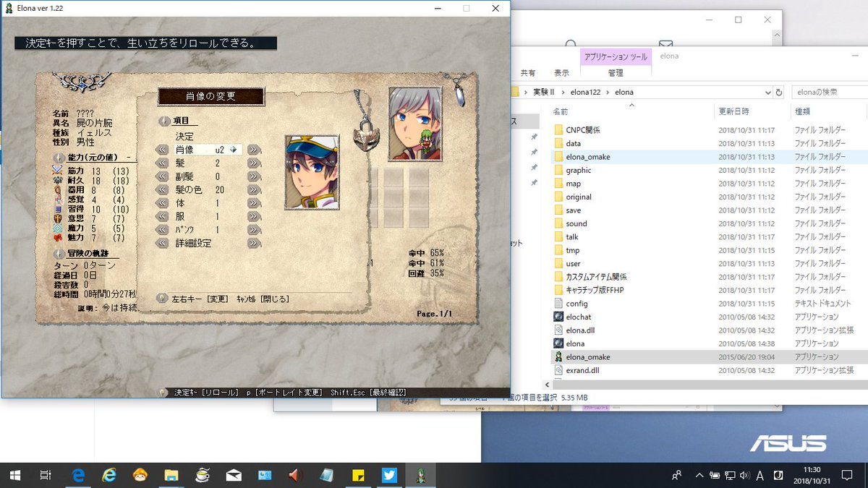The image size is (868, 488).
Task: Open Twitter from the taskbar
Action: tap(389, 475)
